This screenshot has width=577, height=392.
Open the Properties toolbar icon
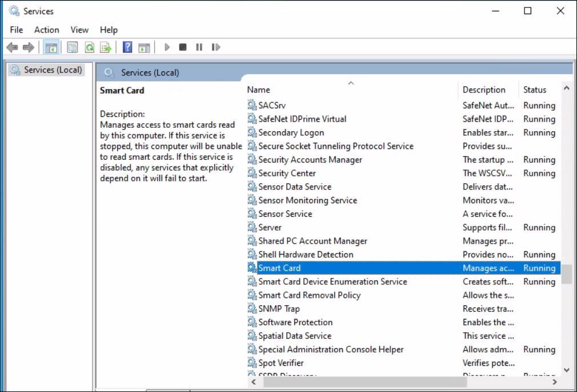click(x=72, y=47)
